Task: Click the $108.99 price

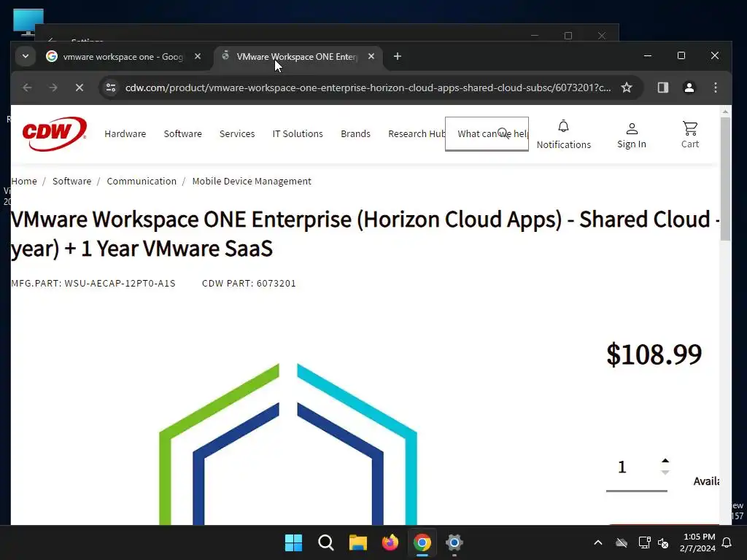Action: (654, 354)
